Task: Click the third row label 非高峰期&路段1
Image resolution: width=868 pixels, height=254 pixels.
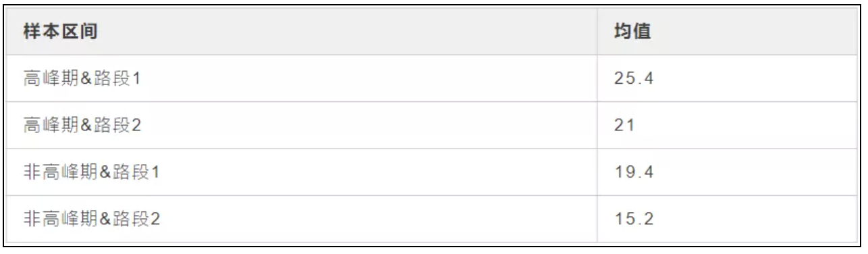Action: coord(91,173)
